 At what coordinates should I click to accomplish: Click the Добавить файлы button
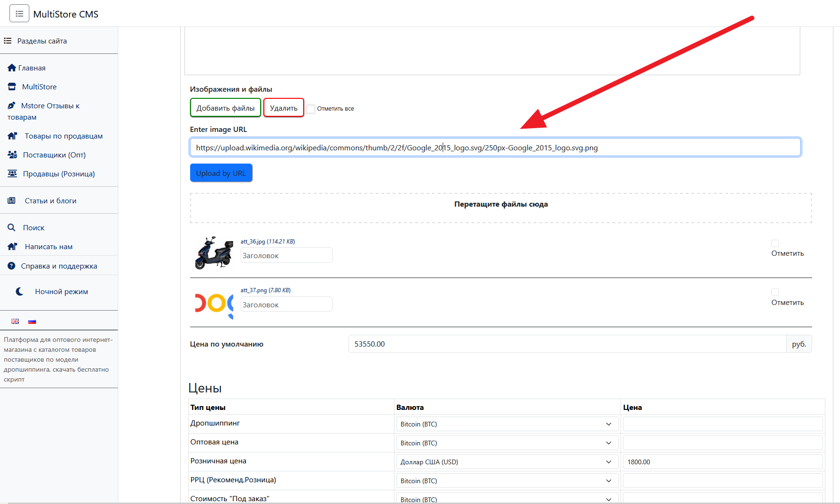[225, 107]
